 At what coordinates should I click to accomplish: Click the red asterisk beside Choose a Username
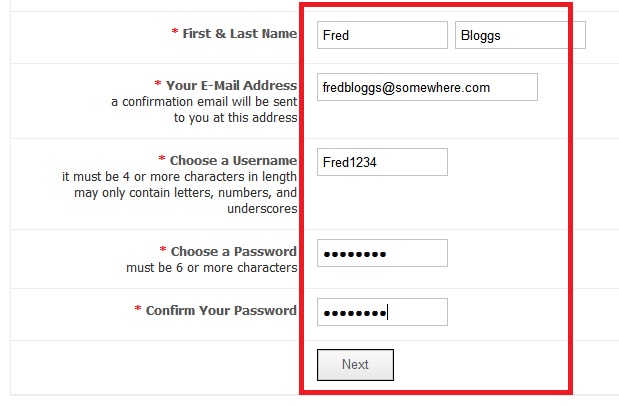[162, 160]
